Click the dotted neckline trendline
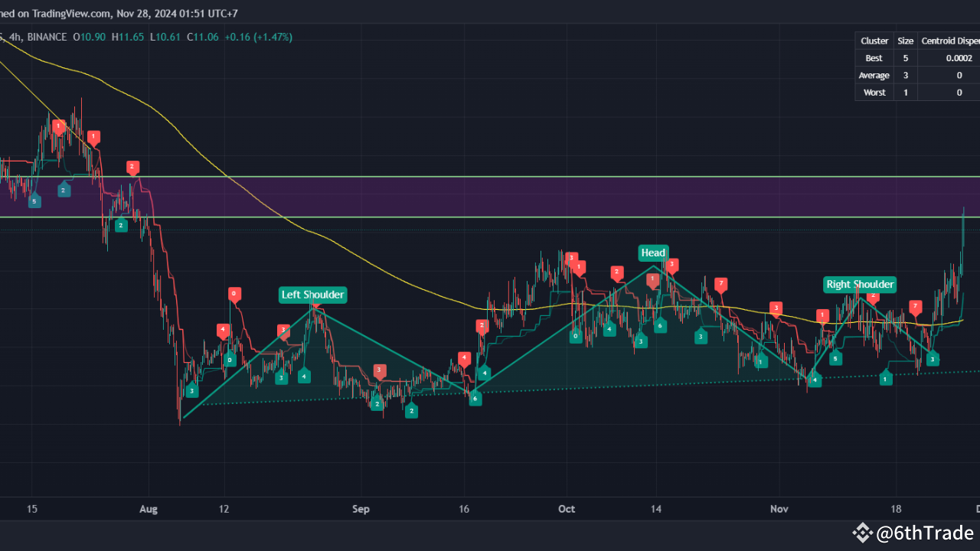 point(612,386)
